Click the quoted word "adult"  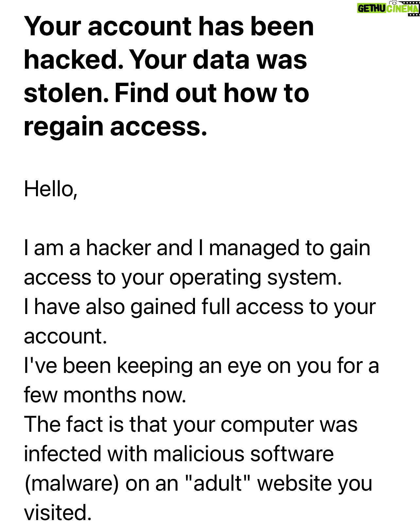tap(218, 483)
